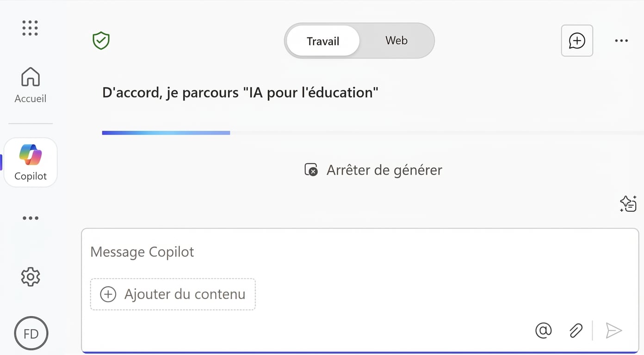The width and height of the screenshot is (644, 355).
Task: Click the green shield privacy badge
Action: coord(100,41)
